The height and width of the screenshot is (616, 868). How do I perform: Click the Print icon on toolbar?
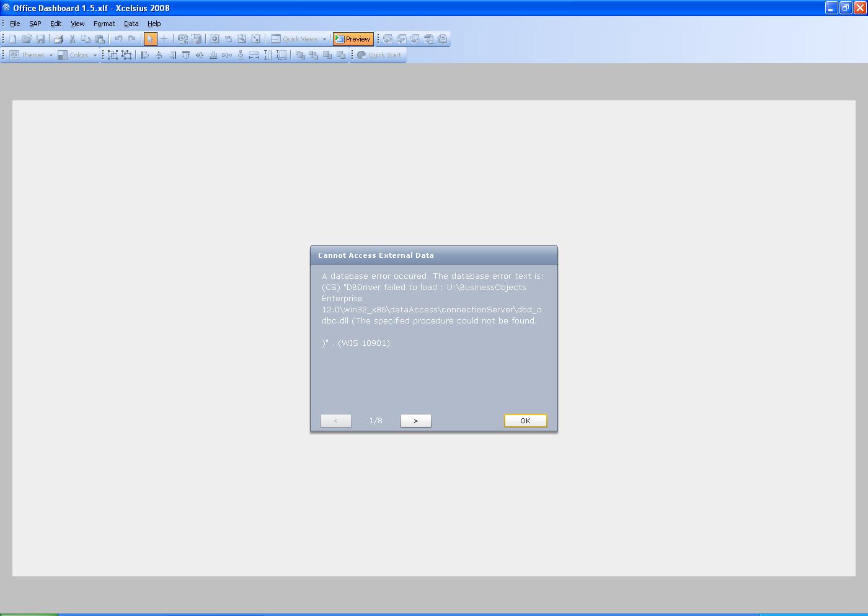[x=58, y=38]
